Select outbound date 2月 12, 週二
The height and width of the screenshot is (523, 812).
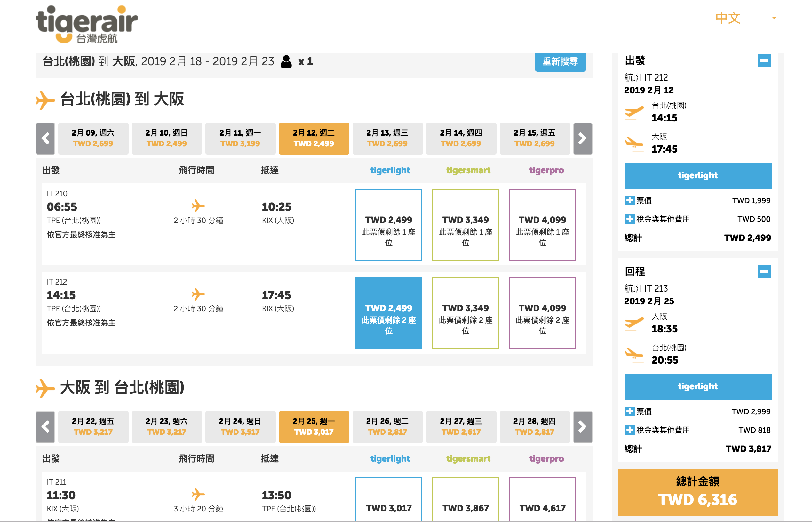tap(314, 138)
